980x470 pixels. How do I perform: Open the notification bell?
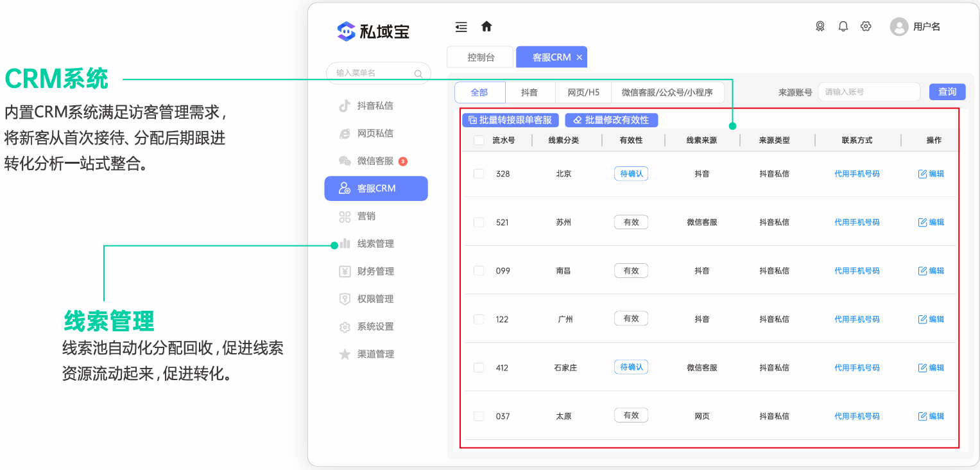pos(843,26)
